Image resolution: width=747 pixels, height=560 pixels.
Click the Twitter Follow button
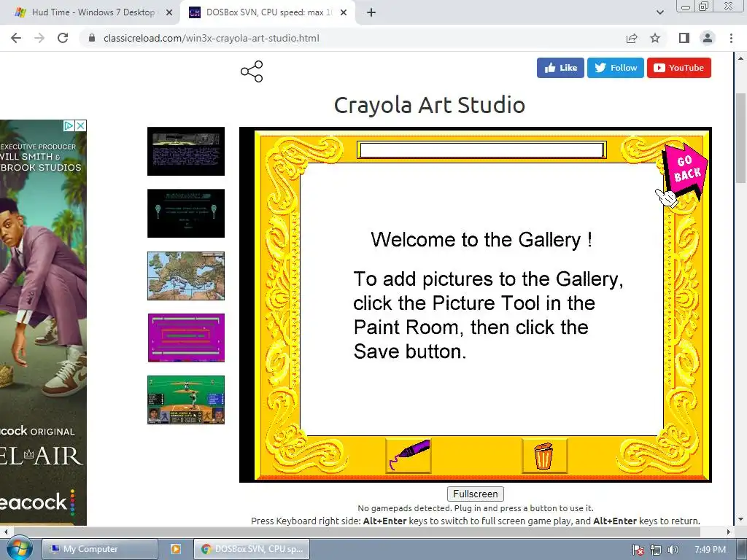tap(616, 68)
